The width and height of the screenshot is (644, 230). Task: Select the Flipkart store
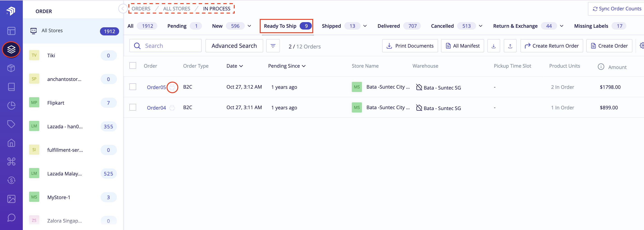point(73,103)
